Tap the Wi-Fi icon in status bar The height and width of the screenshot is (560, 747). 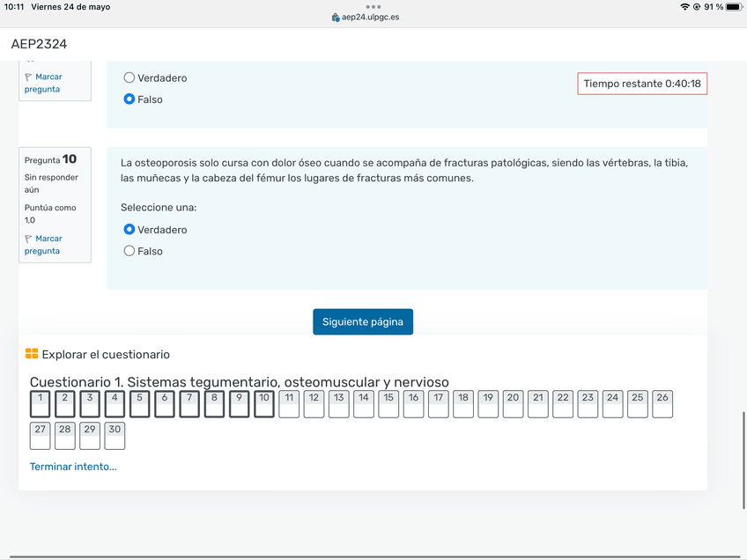[684, 7]
